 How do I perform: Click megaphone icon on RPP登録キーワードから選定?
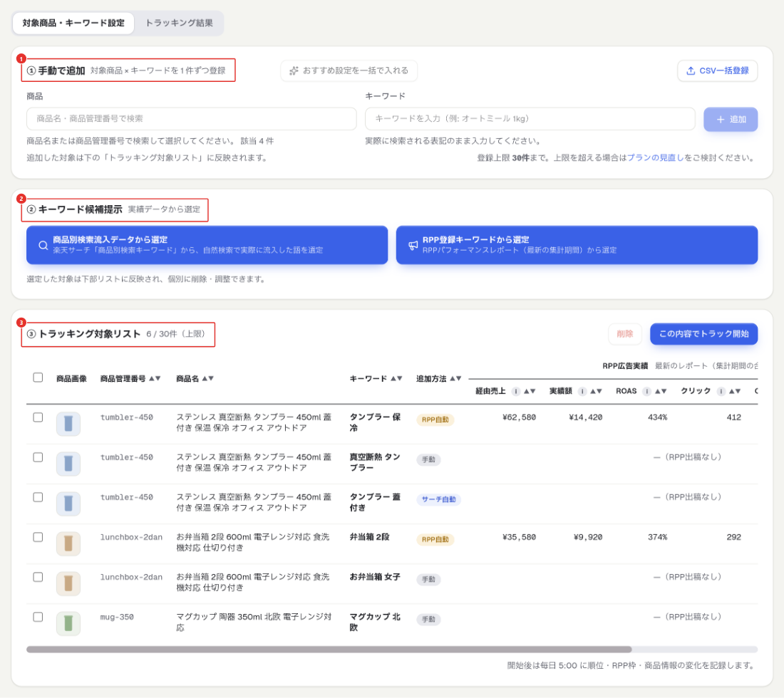click(413, 245)
